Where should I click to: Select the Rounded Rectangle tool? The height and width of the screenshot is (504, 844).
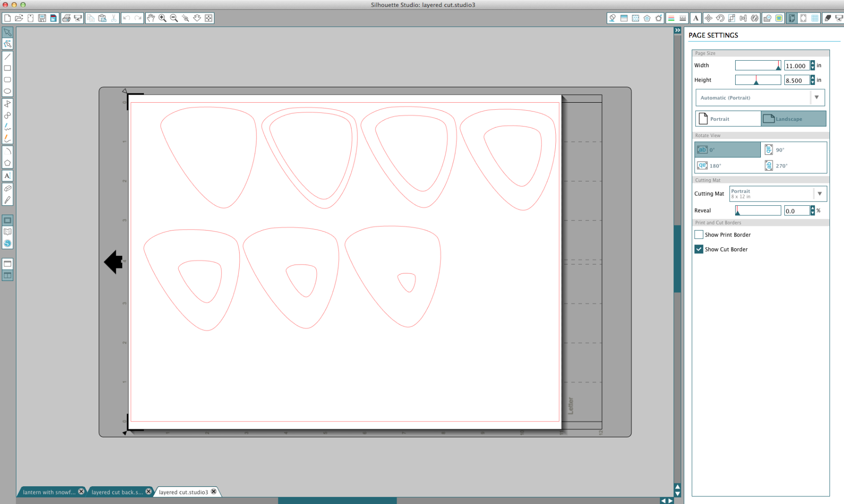7,80
